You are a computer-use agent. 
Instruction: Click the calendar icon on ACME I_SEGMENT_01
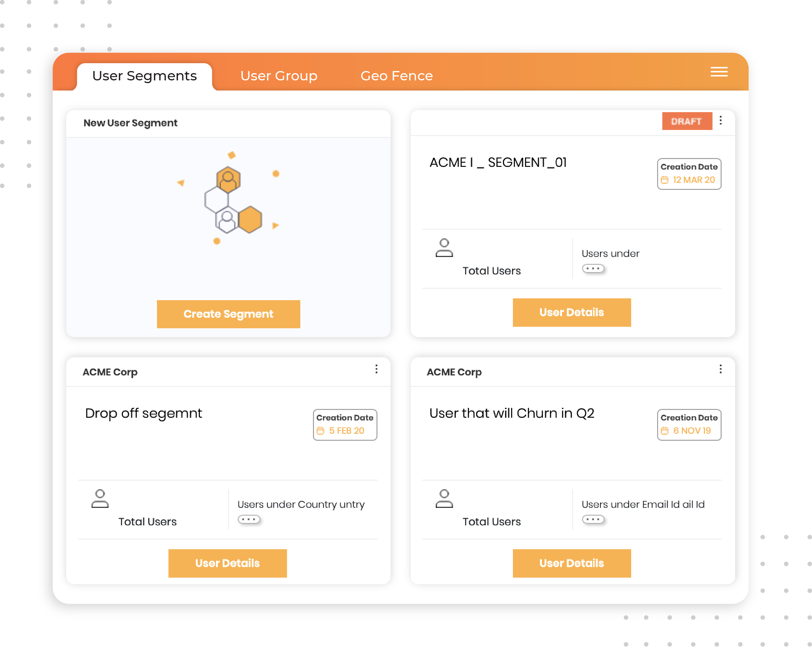[x=664, y=180]
